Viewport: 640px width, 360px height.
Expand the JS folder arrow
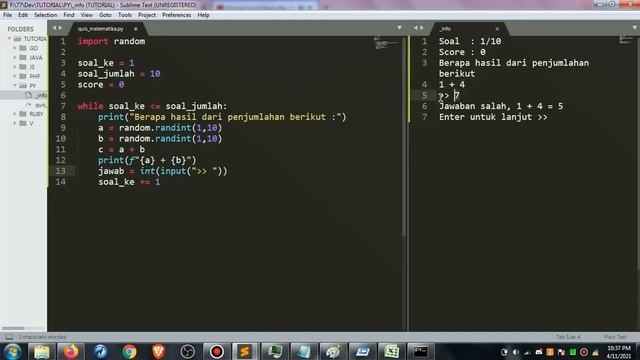(x=15, y=67)
